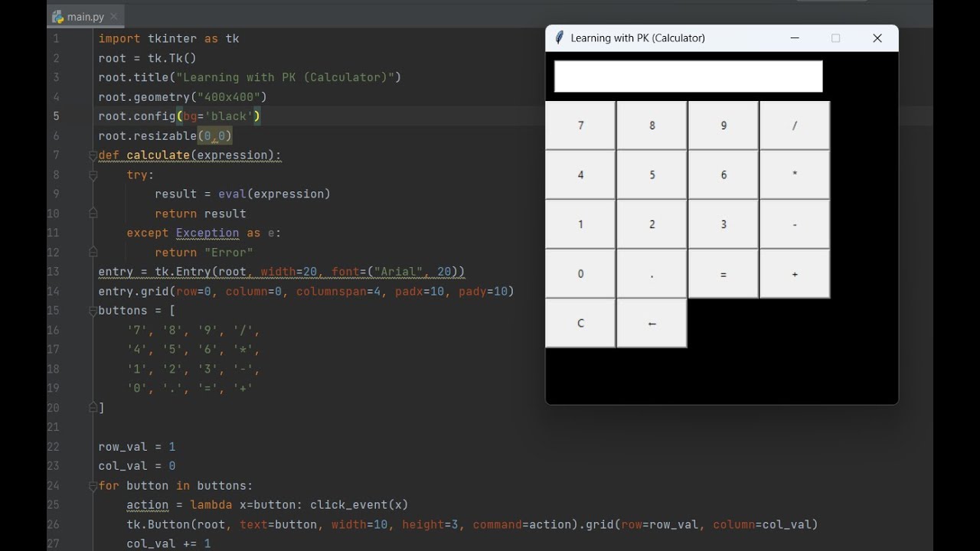Click the calculator 3 button

point(724,224)
